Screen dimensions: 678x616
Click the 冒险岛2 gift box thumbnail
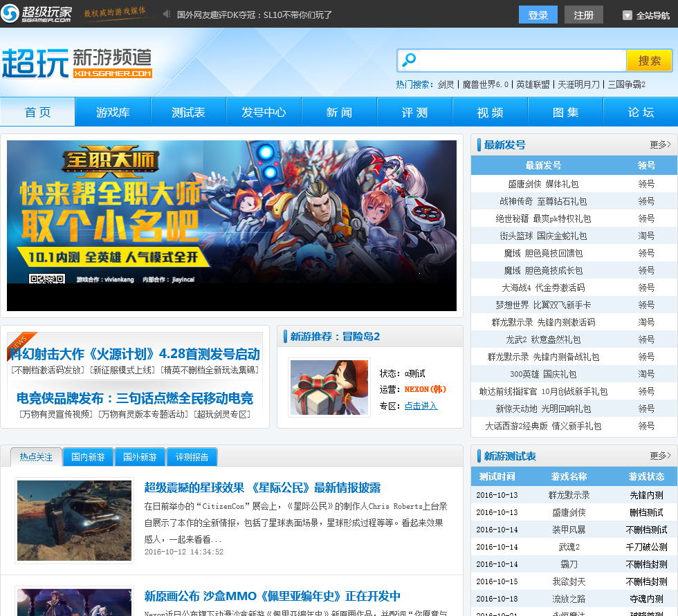point(329,387)
